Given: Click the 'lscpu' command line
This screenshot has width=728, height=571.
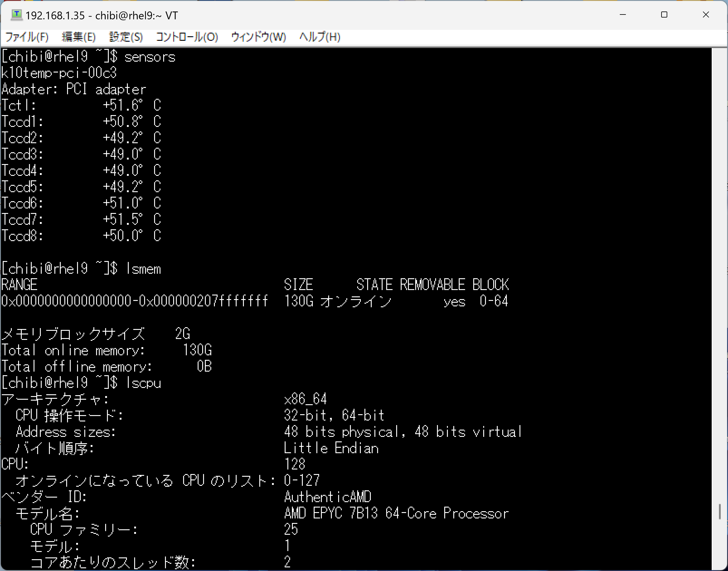Looking at the screenshot, I should pos(143,383).
